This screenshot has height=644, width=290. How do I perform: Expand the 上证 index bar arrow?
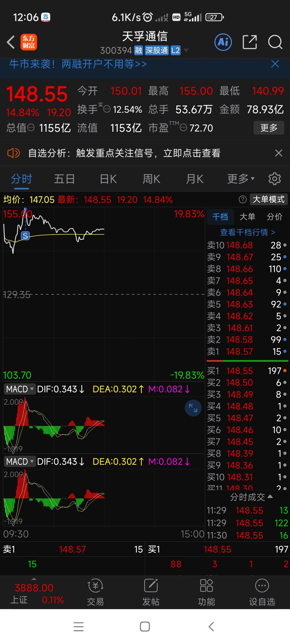tap(34, 579)
